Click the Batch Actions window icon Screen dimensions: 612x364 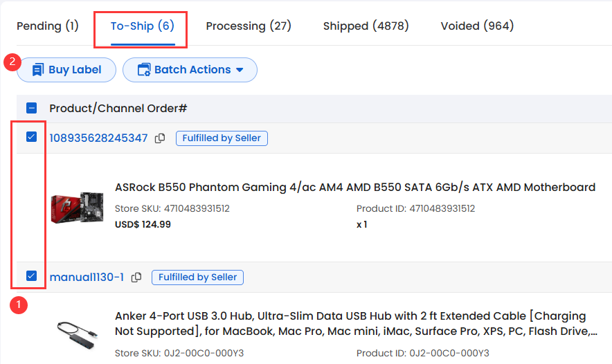tap(144, 70)
